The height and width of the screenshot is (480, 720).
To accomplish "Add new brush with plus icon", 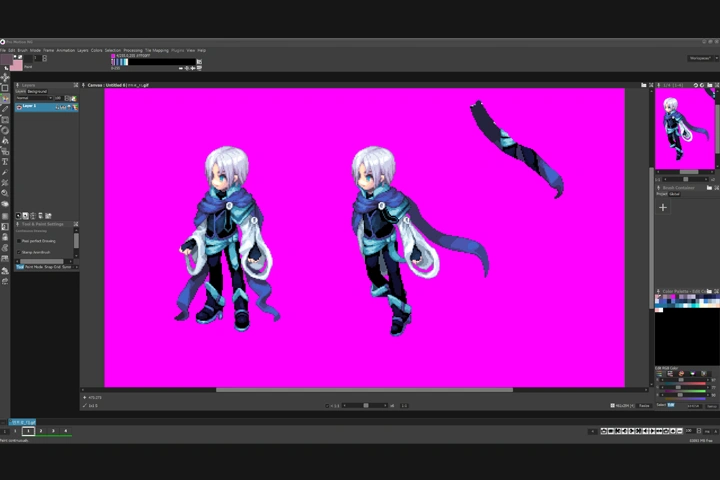I will tap(663, 208).
